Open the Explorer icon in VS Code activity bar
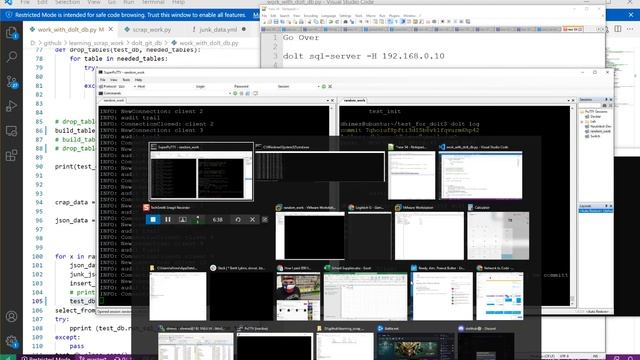 tap(11, 32)
